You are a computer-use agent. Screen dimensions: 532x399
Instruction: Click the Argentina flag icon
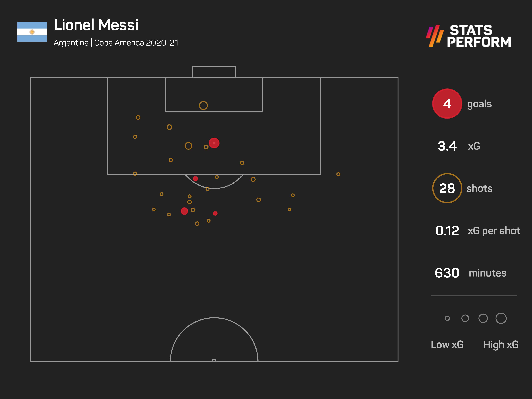point(32,32)
